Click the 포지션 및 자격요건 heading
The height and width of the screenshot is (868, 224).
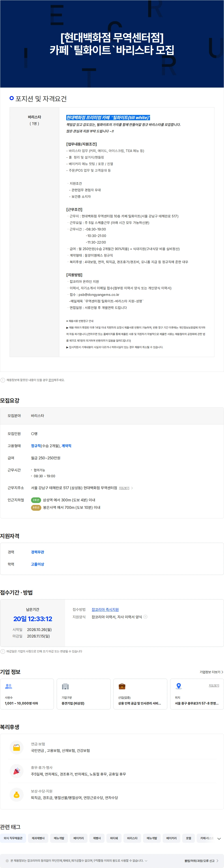coord(41,99)
